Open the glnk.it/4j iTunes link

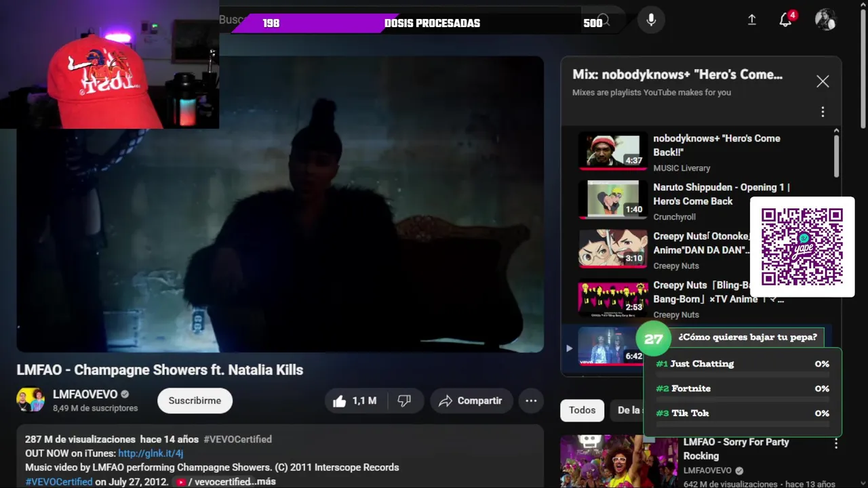coord(151,453)
